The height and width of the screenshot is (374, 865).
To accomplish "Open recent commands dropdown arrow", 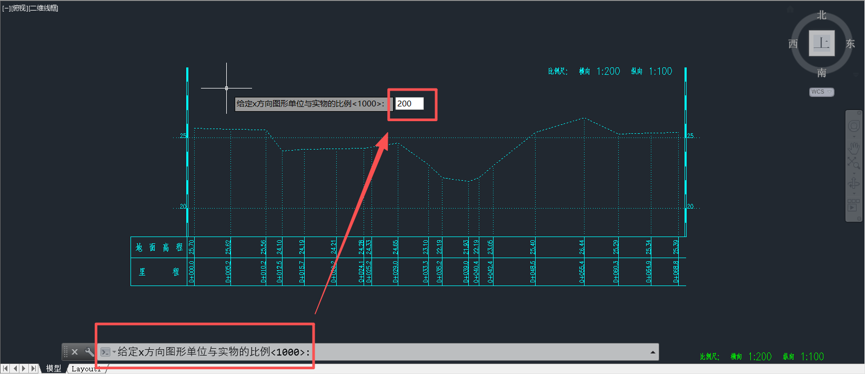I will coord(114,352).
